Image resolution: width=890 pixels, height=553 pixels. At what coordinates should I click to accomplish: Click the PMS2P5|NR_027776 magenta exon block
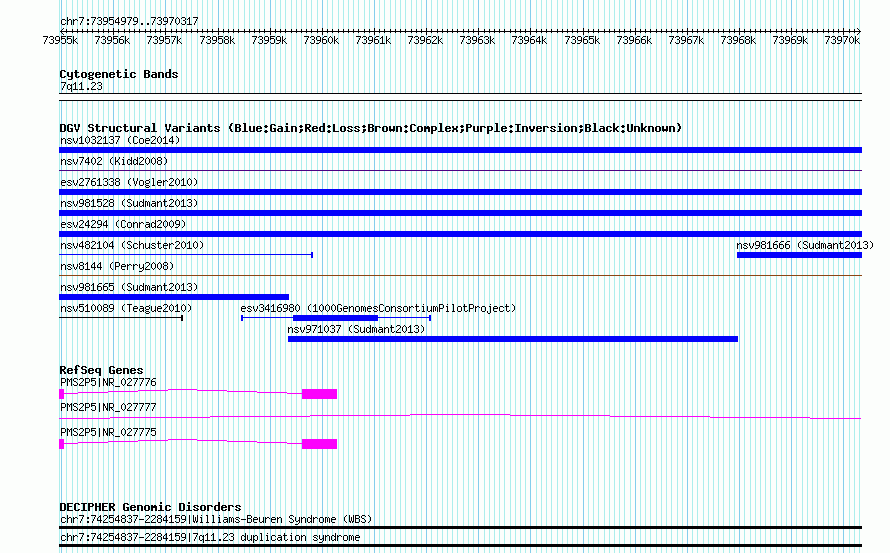pos(319,394)
